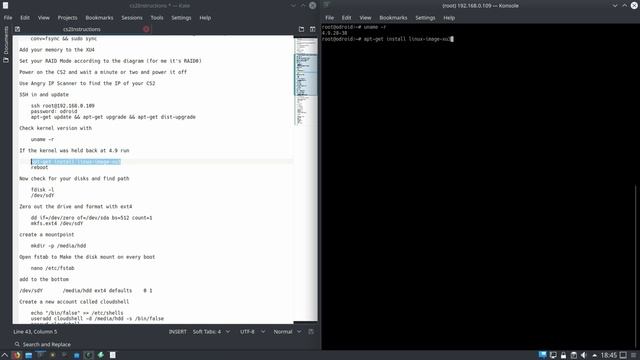
Task: Open the filesystem browser sidebar icon below Documents
Action: [x=6, y=60]
